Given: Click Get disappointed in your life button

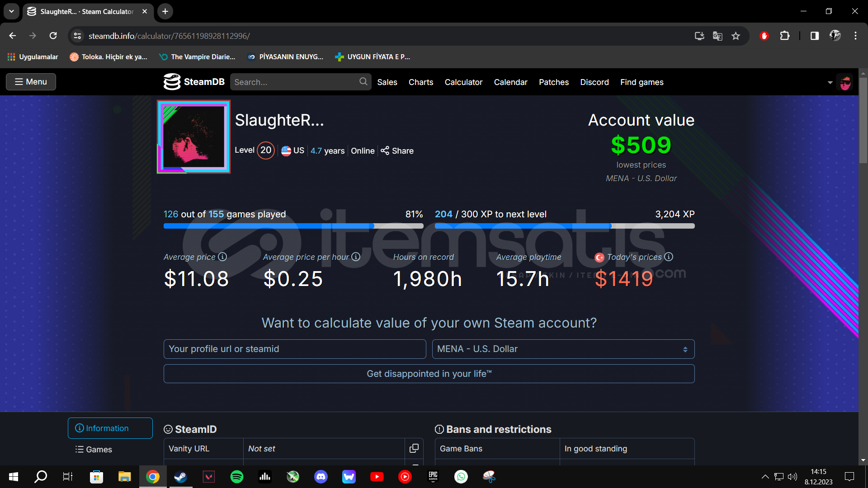Looking at the screenshot, I should click(429, 374).
